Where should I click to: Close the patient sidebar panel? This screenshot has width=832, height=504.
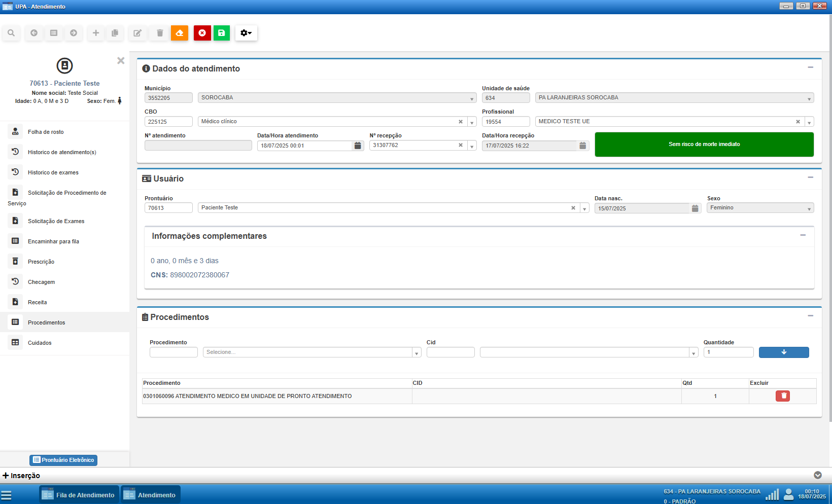121,61
